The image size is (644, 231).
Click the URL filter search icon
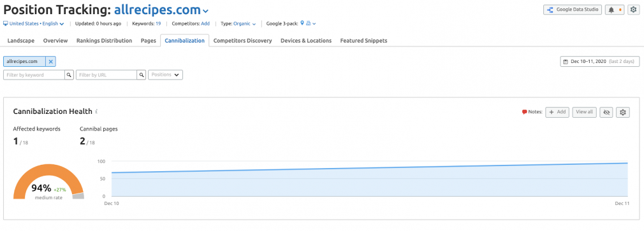click(142, 75)
